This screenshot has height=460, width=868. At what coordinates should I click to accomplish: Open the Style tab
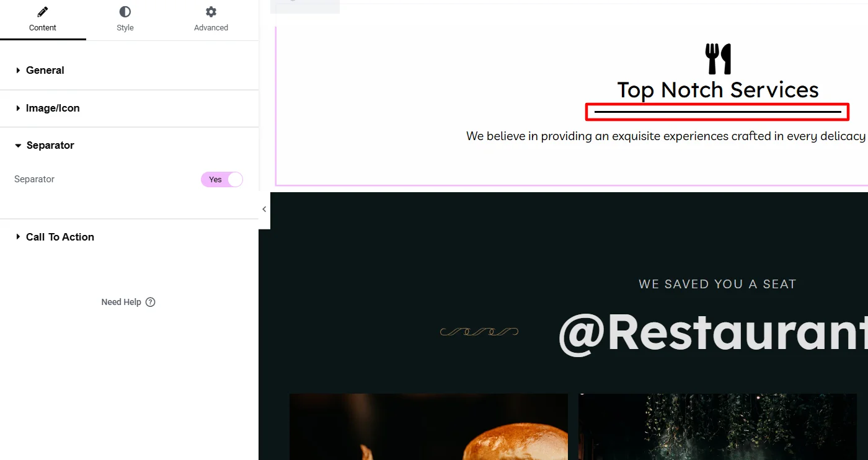click(125, 20)
